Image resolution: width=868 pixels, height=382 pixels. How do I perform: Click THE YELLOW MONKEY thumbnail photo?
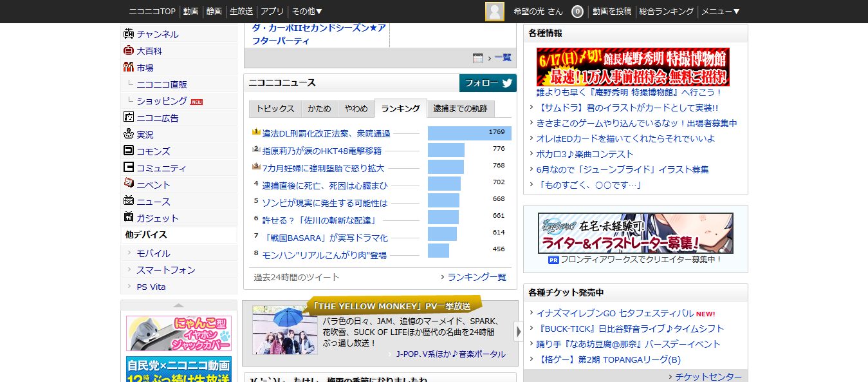coord(285,330)
